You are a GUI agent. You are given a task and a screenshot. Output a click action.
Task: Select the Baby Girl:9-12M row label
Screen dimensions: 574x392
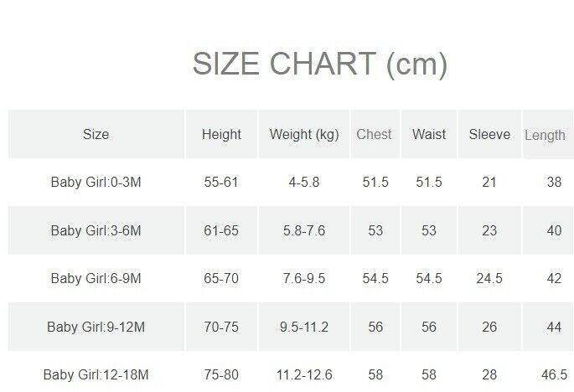tap(96, 327)
